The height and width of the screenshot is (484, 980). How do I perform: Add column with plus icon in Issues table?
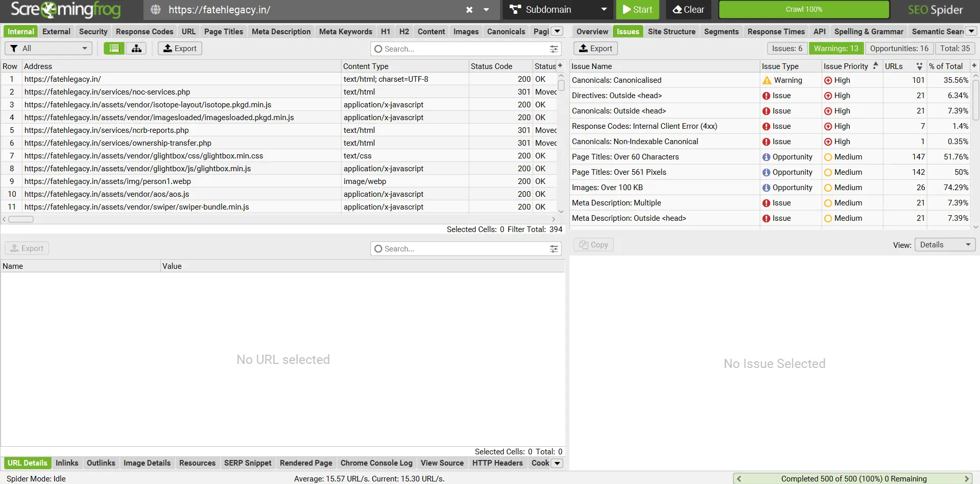(x=974, y=66)
